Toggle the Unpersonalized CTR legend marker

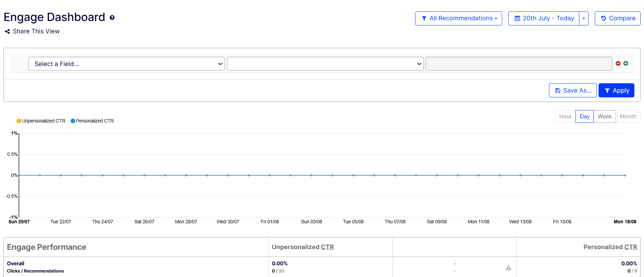point(19,121)
